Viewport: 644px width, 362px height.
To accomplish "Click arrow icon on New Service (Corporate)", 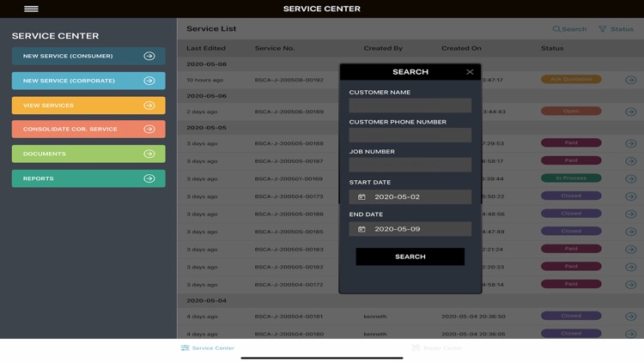I will tap(149, 81).
